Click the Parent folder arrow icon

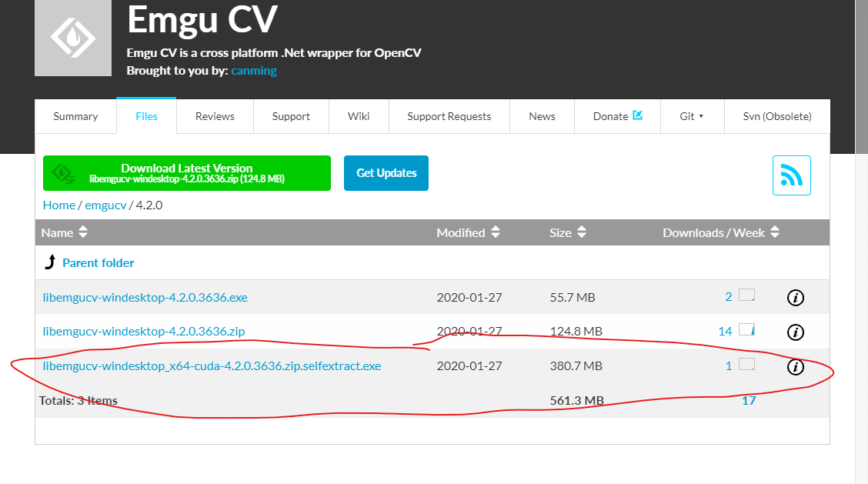click(x=51, y=262)
